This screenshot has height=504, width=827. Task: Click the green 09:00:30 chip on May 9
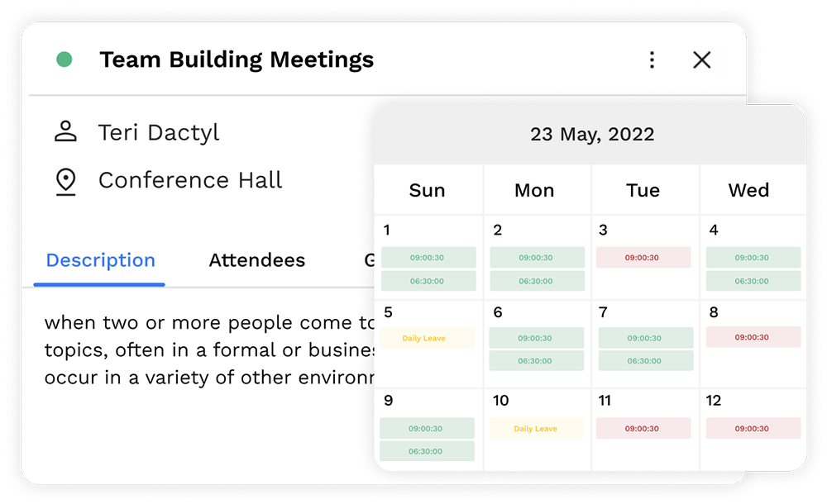427,428
